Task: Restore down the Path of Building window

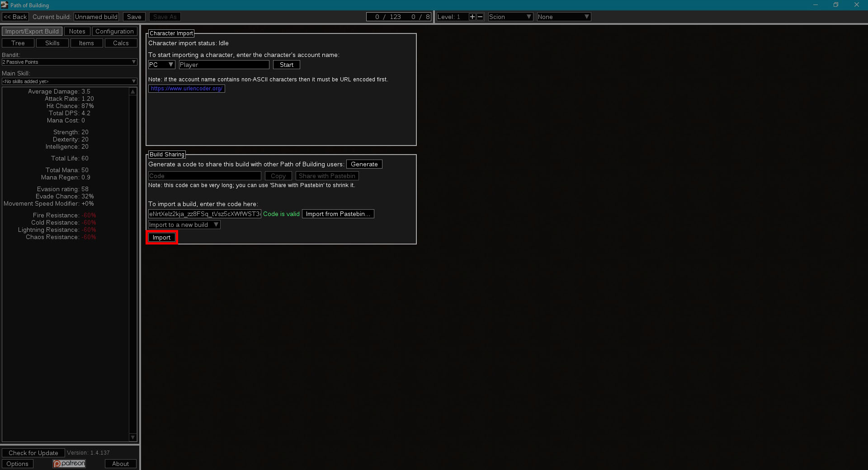Action: pyautogui.click(x=836, y=5)
